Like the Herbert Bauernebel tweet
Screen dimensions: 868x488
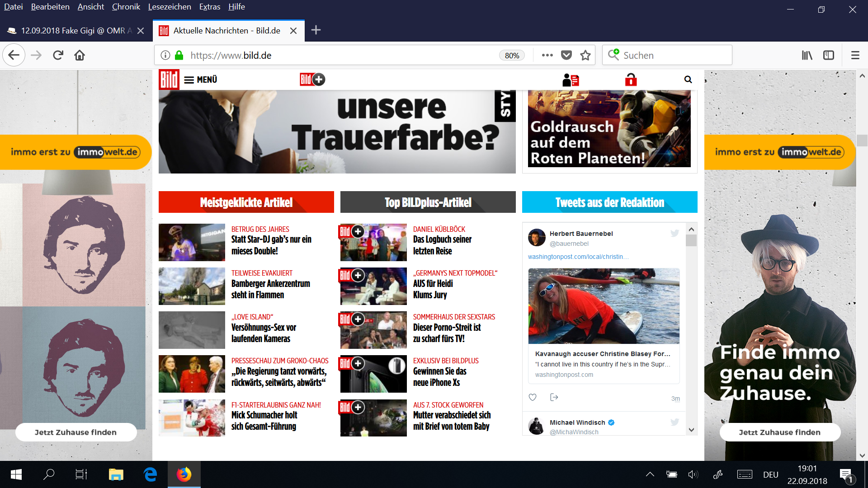tap(533, 397)
